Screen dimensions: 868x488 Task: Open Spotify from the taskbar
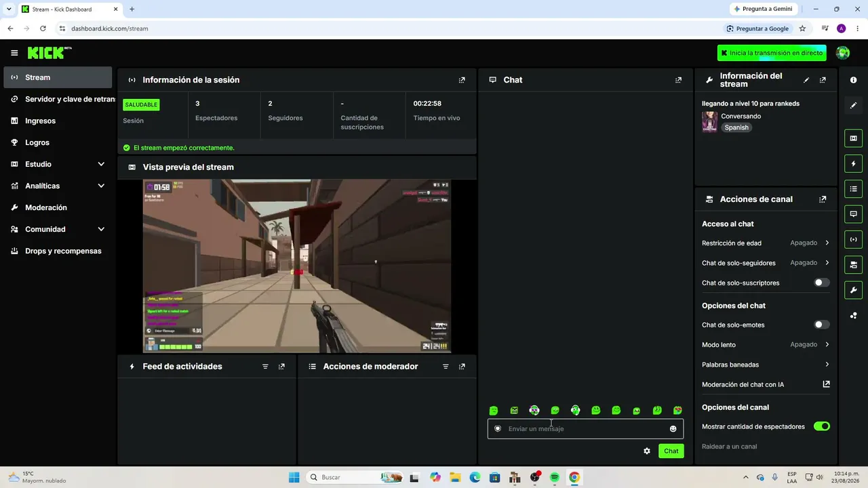pos(554,477)
